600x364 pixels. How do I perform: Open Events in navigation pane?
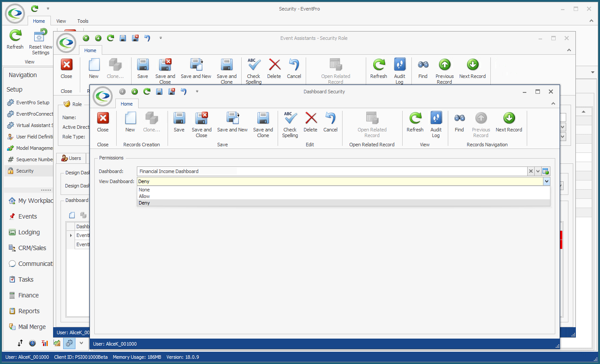click(x=28, y=216)
